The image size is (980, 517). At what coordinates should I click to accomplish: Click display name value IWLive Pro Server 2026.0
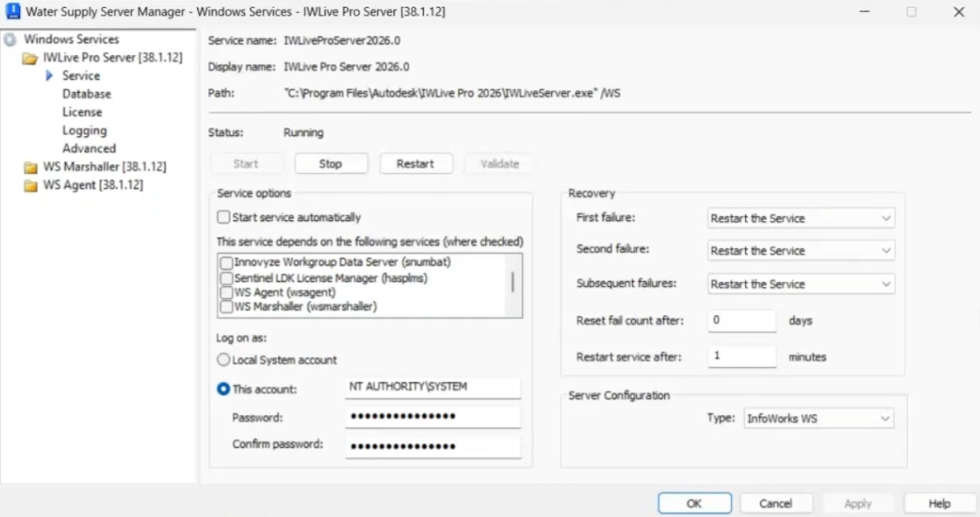tap(347, 66)
